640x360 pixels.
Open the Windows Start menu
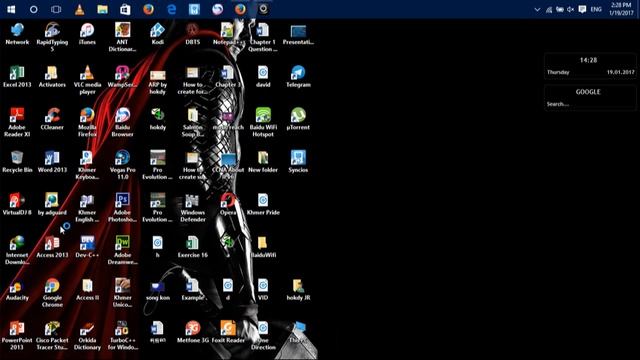click(x=11, y=9)
